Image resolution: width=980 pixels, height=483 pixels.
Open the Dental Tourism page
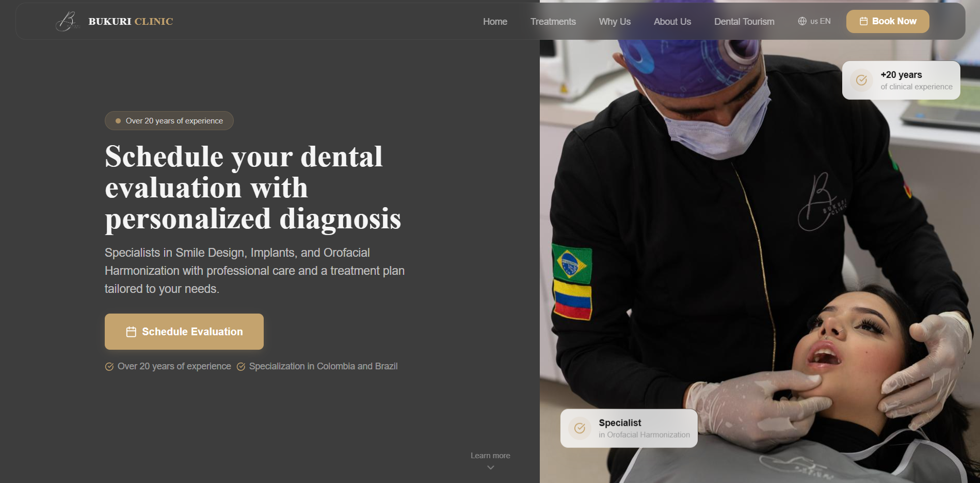[744, 22]
